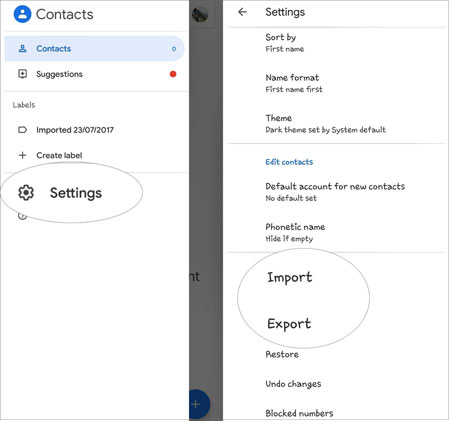Click the Settings page title

[x=285, y=12]
